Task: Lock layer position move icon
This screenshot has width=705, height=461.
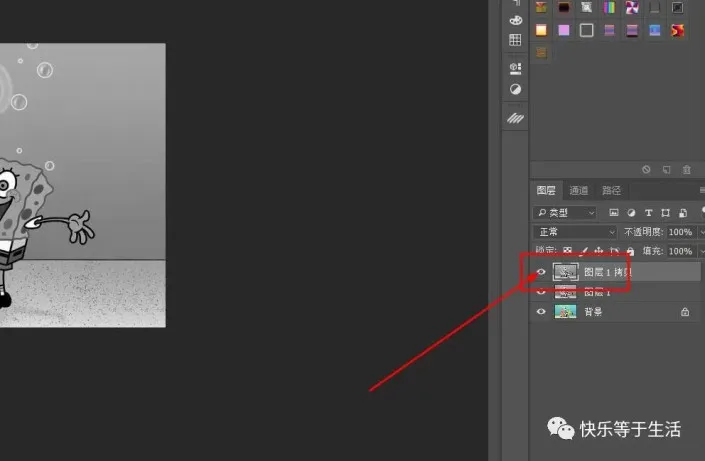Action: (x=598, y=251)
